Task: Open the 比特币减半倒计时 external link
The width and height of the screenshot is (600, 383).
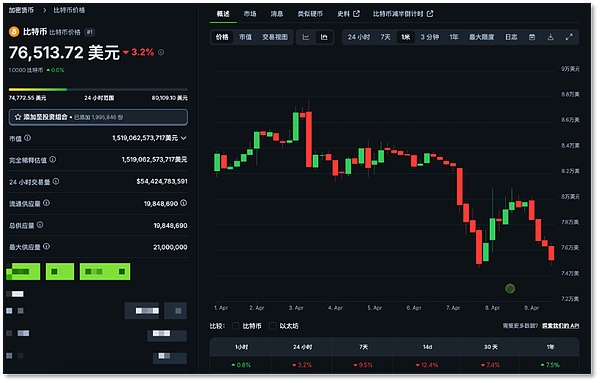Action: pyautogui.click(x=403, y=14)
